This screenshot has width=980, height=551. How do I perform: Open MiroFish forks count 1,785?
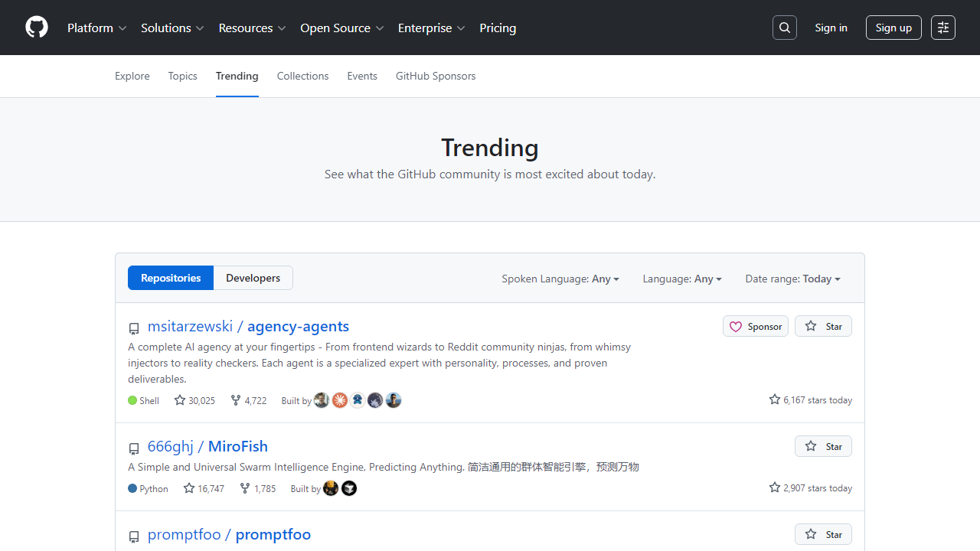pos(258,488)
